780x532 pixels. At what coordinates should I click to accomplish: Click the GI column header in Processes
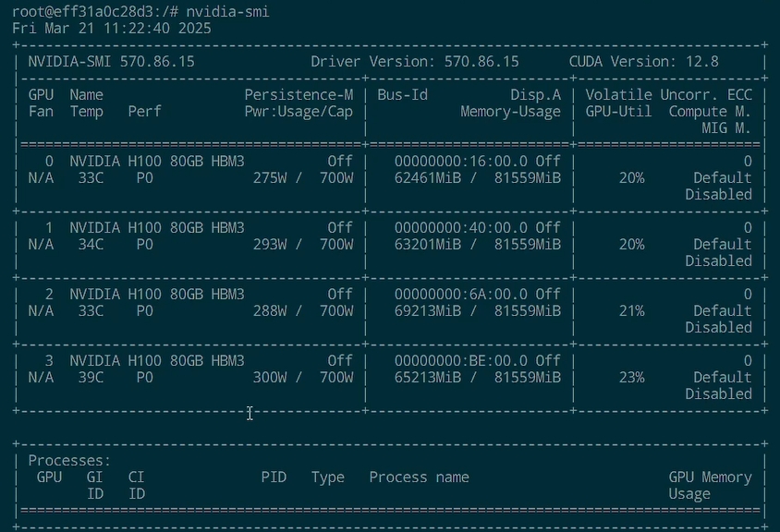pyautogui.click(x=94, y=478)
